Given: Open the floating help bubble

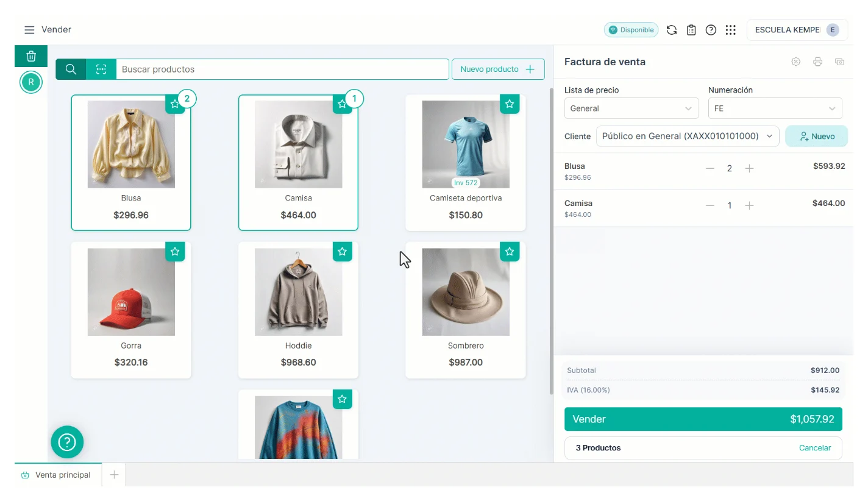Looking at the screenshot, I should [x=67, y=442].
